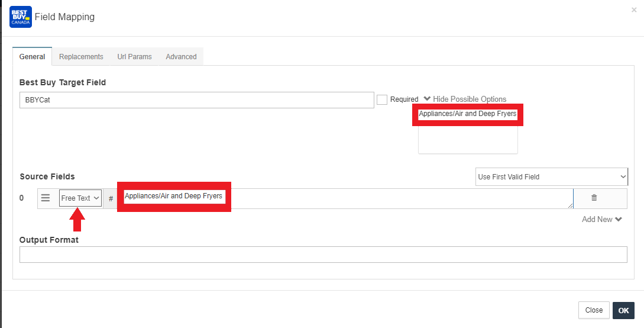Click the OK button

click(x=623, y=310)
